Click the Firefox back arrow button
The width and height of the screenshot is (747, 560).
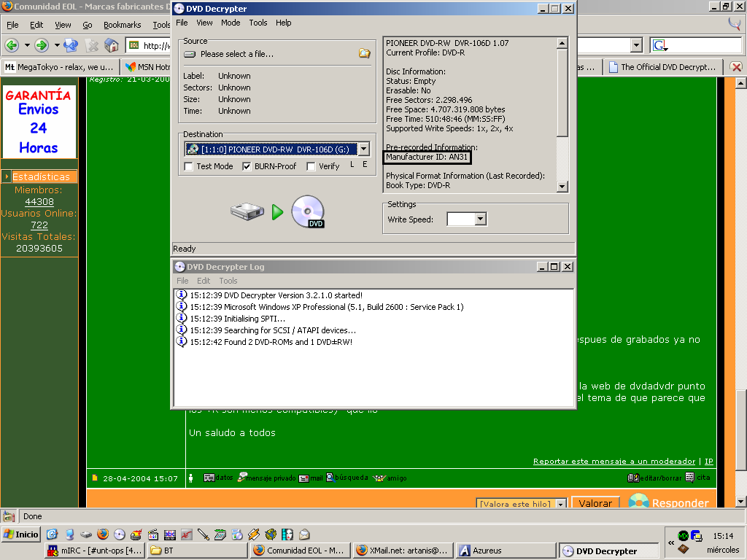(x=12, y=45)
